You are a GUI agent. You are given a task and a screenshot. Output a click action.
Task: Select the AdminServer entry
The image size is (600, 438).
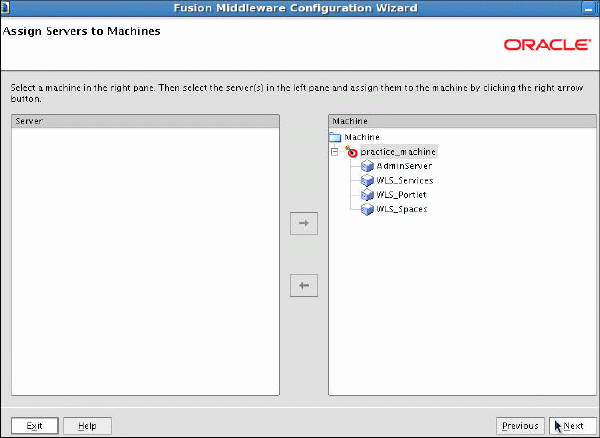tap(404, 166)
